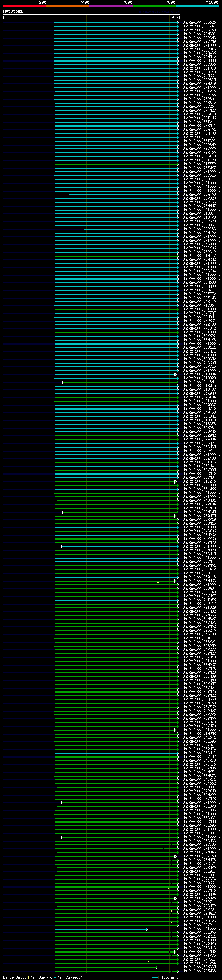The height and width of the screenshot is (980, 222).
Task: Select the UniRef100_Q6CHD7 label
Action: point(199,833)
